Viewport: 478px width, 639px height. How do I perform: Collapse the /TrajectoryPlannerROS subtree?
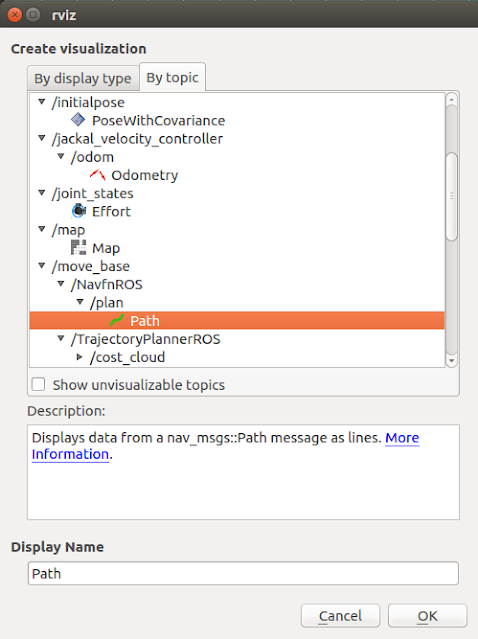coord(61,338)
